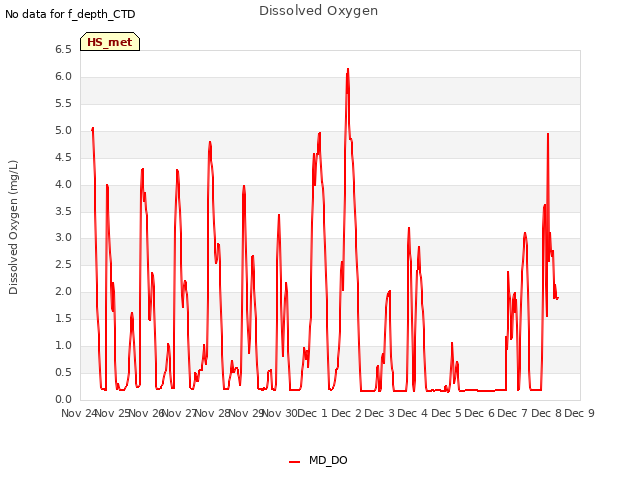Click the 2.5 y-axis tick label
The image size is (640, 480).
coord(63,264)
